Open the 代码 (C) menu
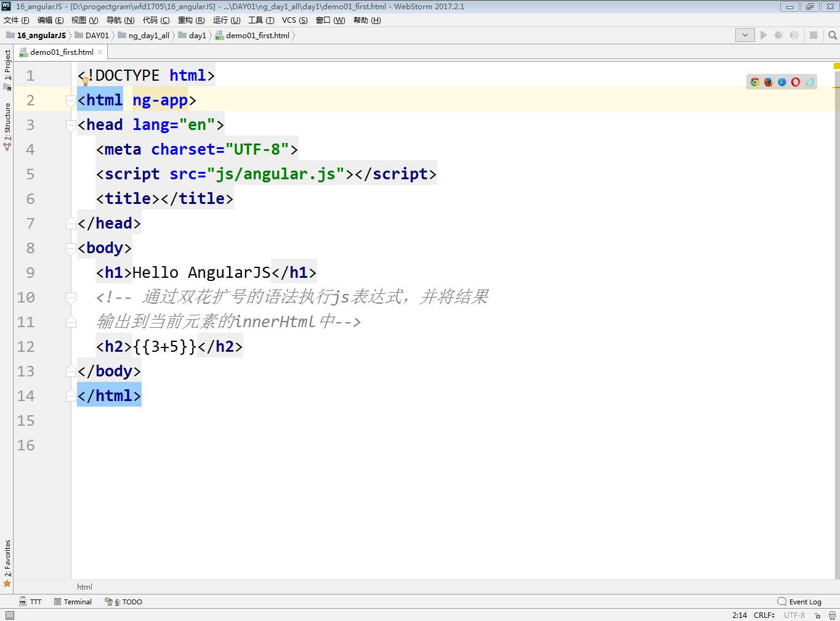 [156, 20]
